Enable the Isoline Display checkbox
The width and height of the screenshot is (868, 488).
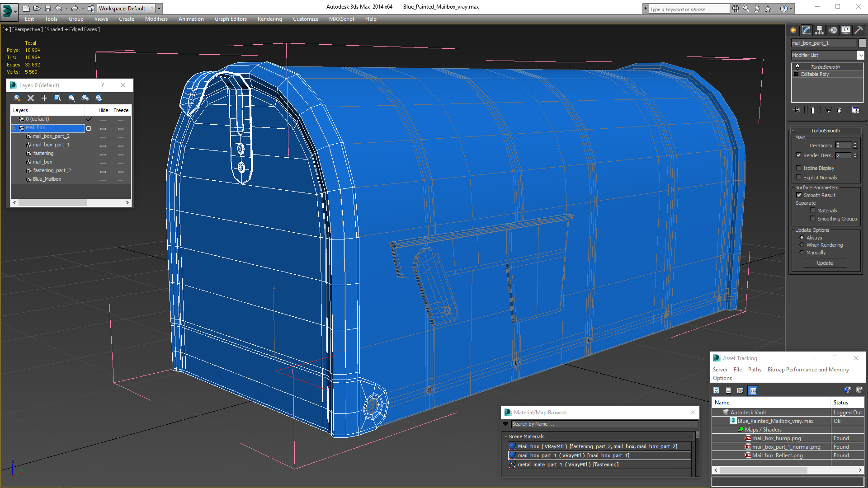point(798,168)
